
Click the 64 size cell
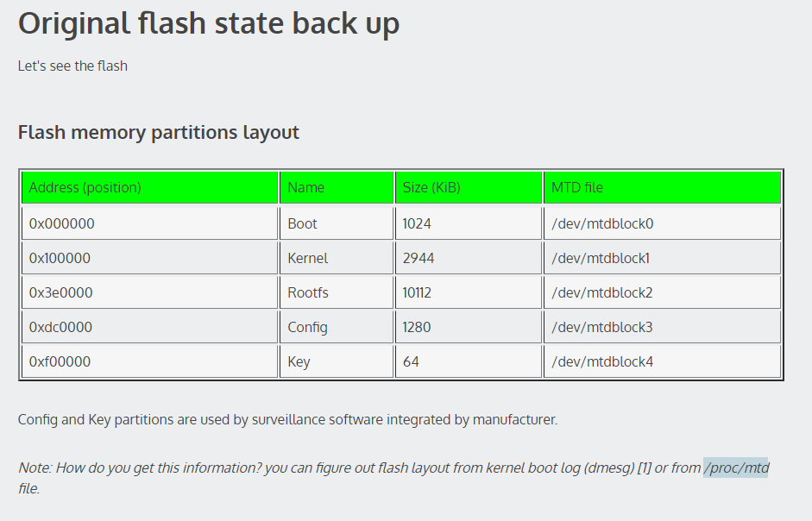[411, 361]
